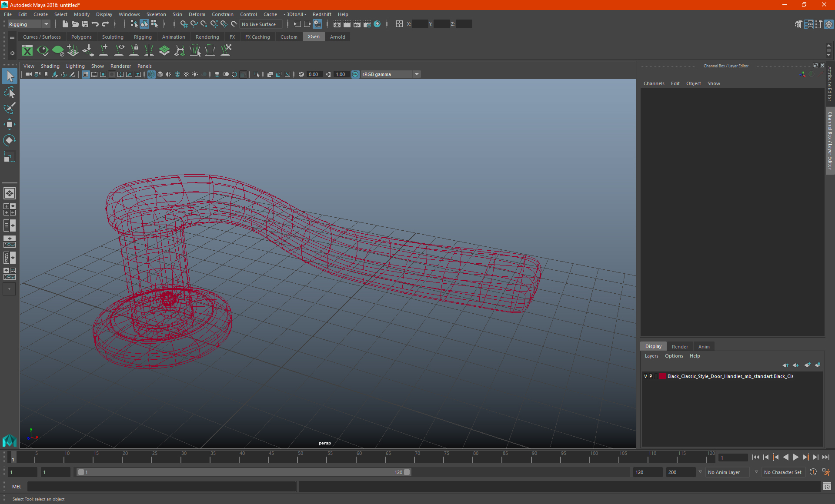This screenshot has height=504, width=835.
Task: Open the Script Editor icon at bottom right
Action: (827, 486)
